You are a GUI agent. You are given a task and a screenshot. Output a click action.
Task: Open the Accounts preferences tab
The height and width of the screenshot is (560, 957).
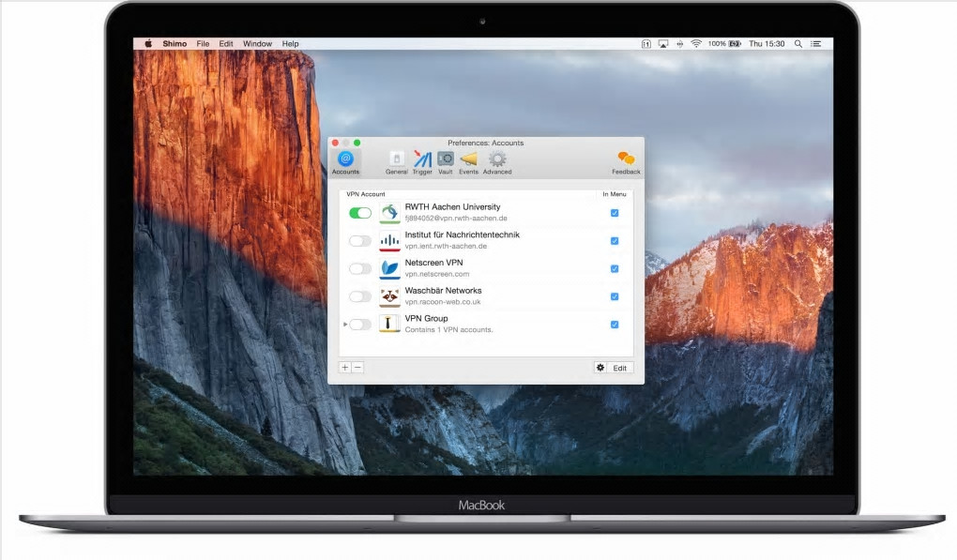[345, 162]
